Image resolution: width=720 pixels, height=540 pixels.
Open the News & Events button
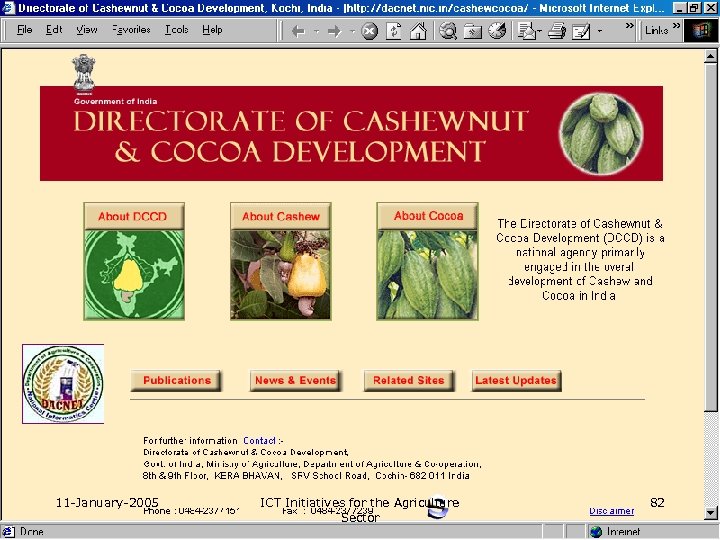click(296, 381)
